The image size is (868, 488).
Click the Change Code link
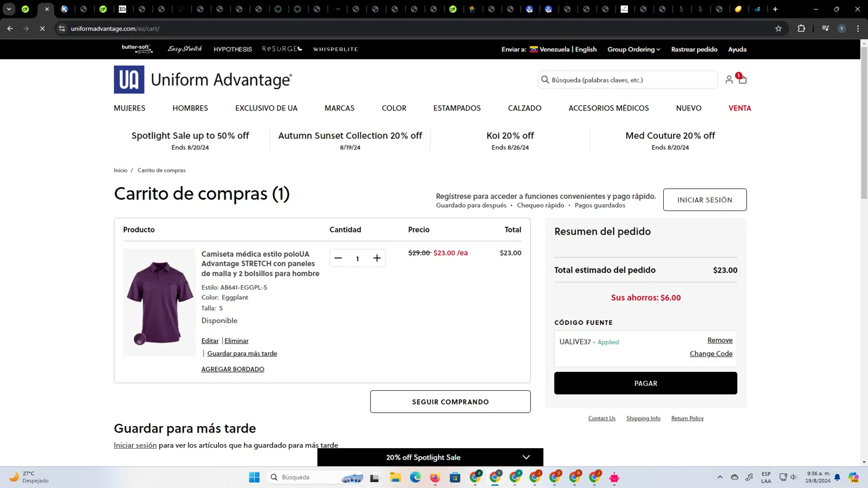point(711,354)
